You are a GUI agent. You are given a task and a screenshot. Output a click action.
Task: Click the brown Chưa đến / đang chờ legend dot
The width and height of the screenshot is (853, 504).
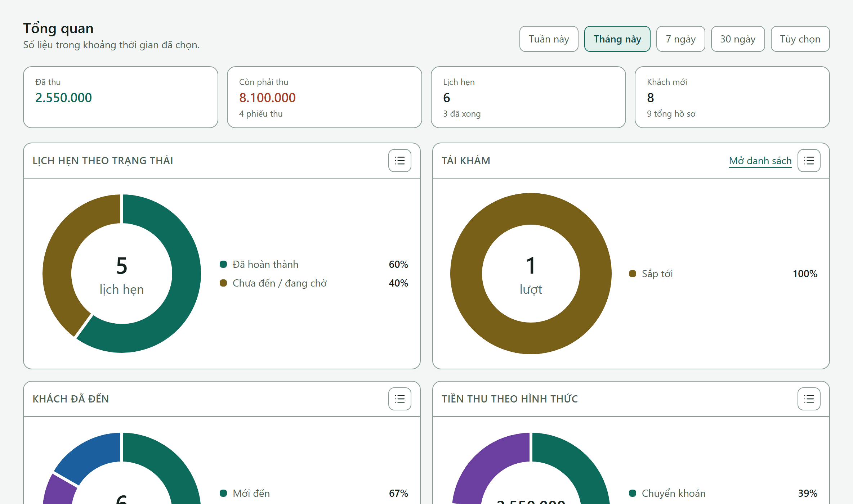[223, 283]
